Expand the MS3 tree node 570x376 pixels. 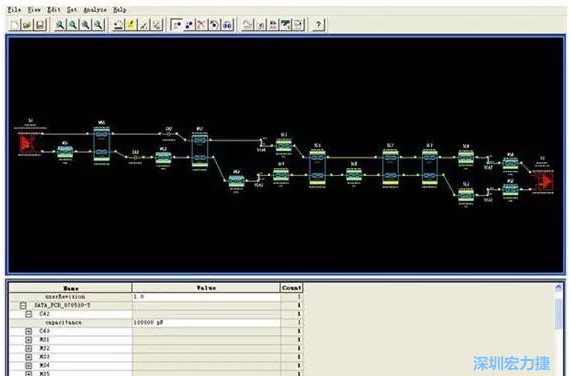(29, 357)
